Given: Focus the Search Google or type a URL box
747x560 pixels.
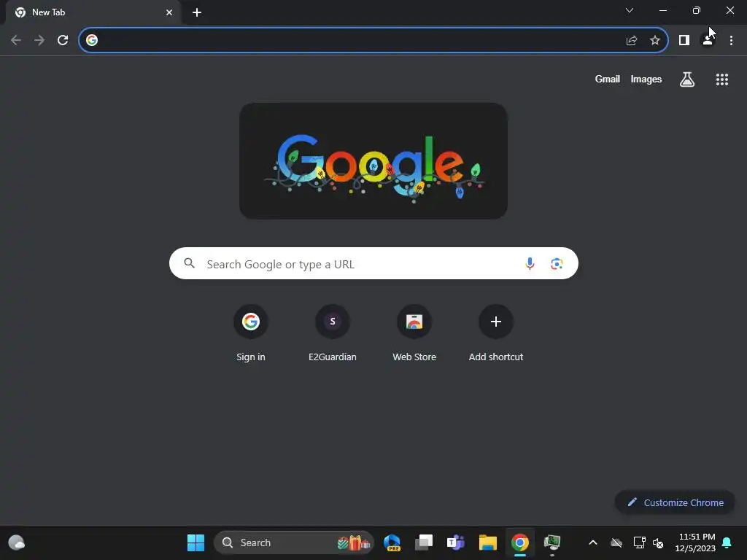Looking at the screenshot, I should pos(373,263).
